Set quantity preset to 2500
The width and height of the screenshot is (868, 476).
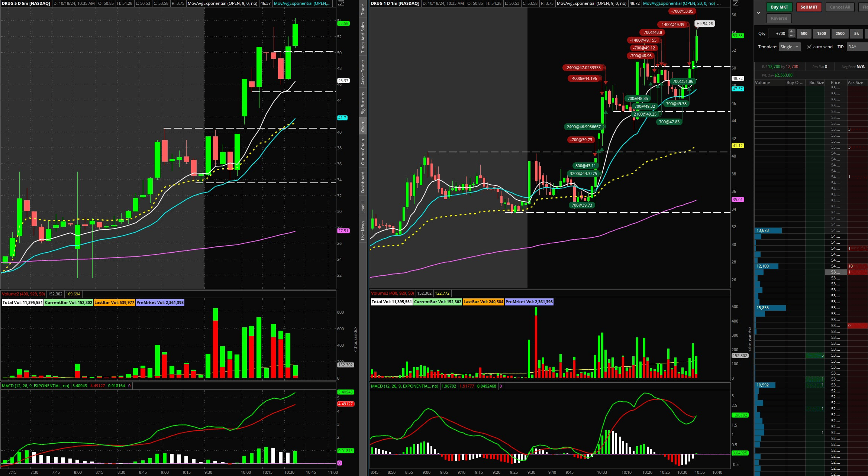coord(840,33)
